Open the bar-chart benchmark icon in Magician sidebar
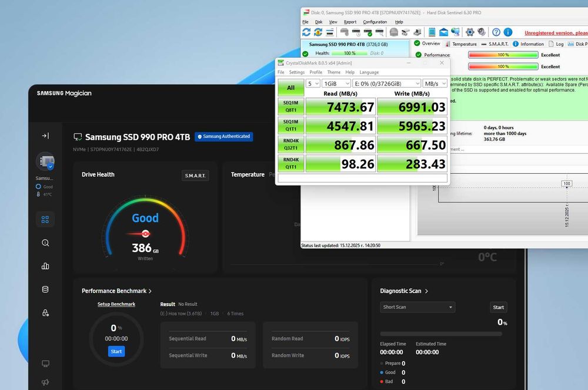Screen dimensions: 588x390 pyautogui.click(x=45, y=266)
